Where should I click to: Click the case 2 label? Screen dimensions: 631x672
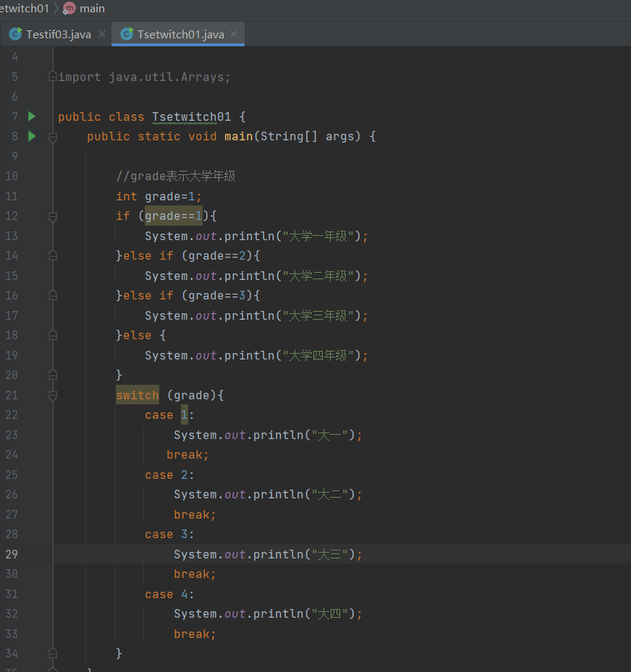click(x=169, y=475)
